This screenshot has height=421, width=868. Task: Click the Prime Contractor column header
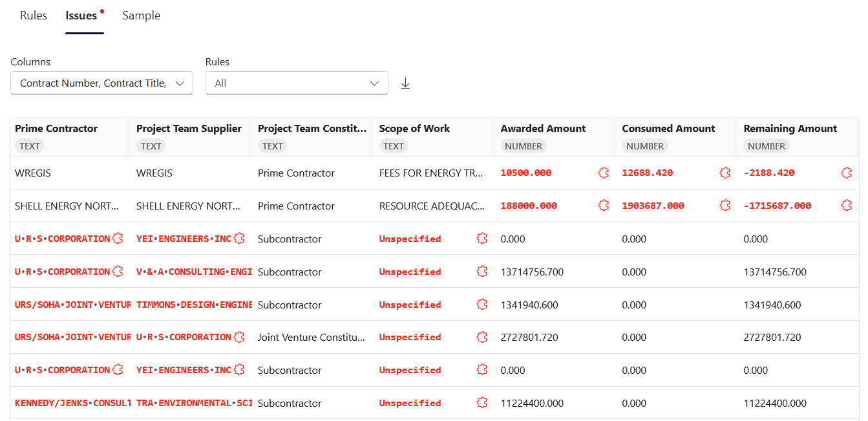tap(57, 128)
